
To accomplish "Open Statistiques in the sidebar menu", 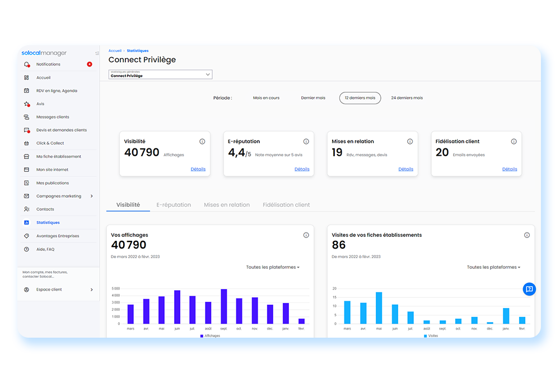I will tap(48, 222).
